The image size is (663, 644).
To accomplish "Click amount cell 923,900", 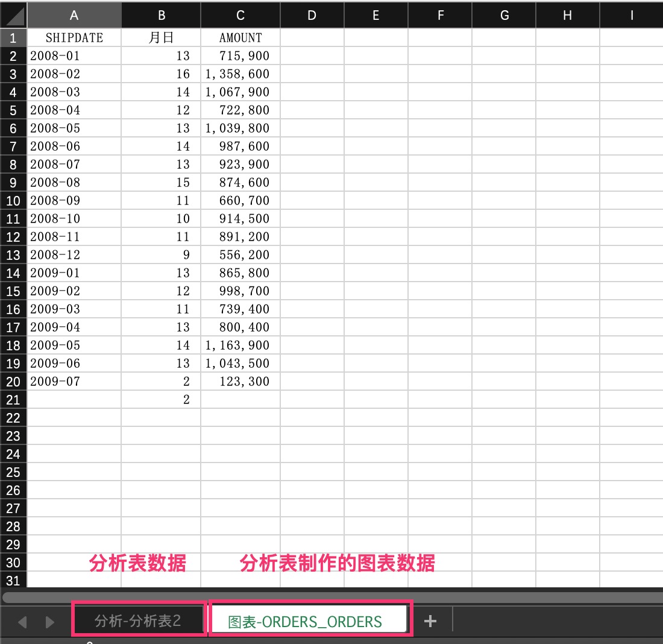I will [240, 164].
